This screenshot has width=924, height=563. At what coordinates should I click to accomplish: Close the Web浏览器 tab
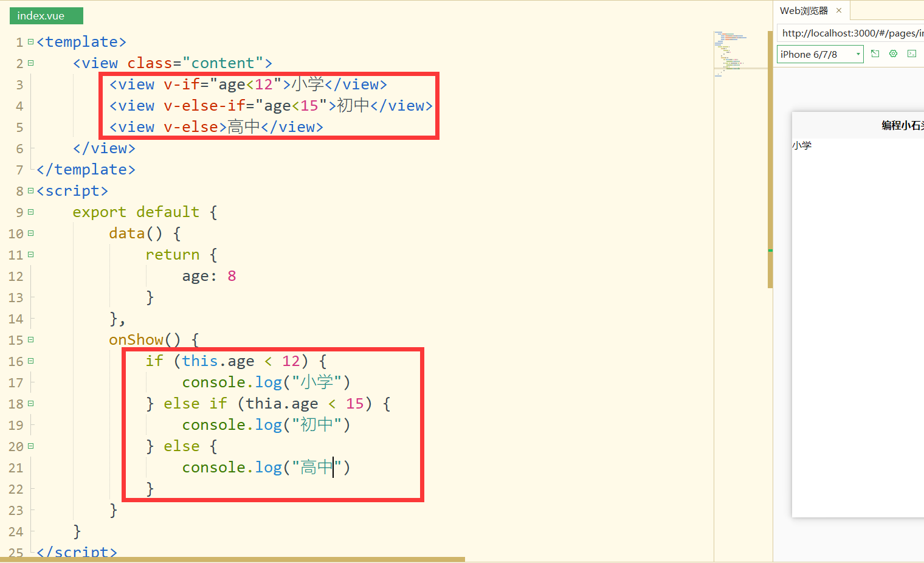pyautogui.click(x=839, y=10)
